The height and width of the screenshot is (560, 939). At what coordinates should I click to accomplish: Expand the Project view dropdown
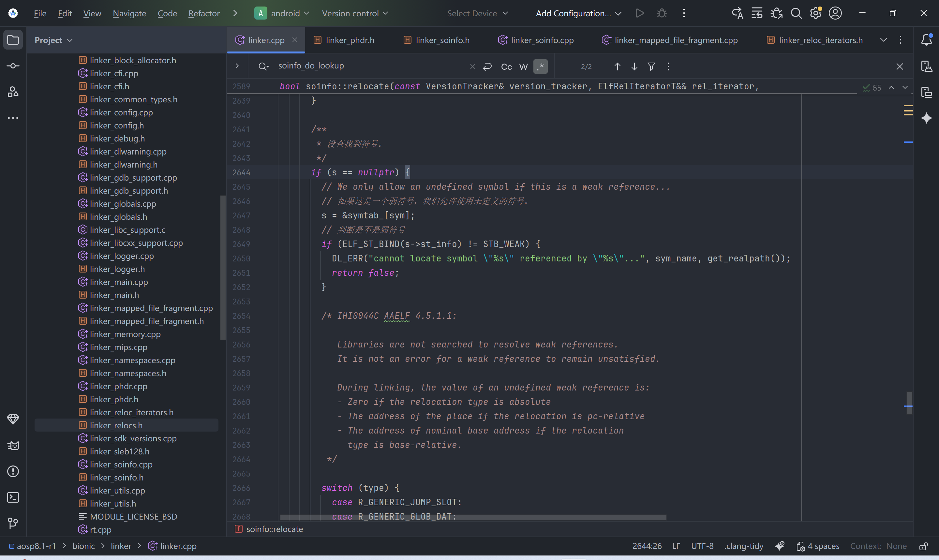(x=53, y=40)
